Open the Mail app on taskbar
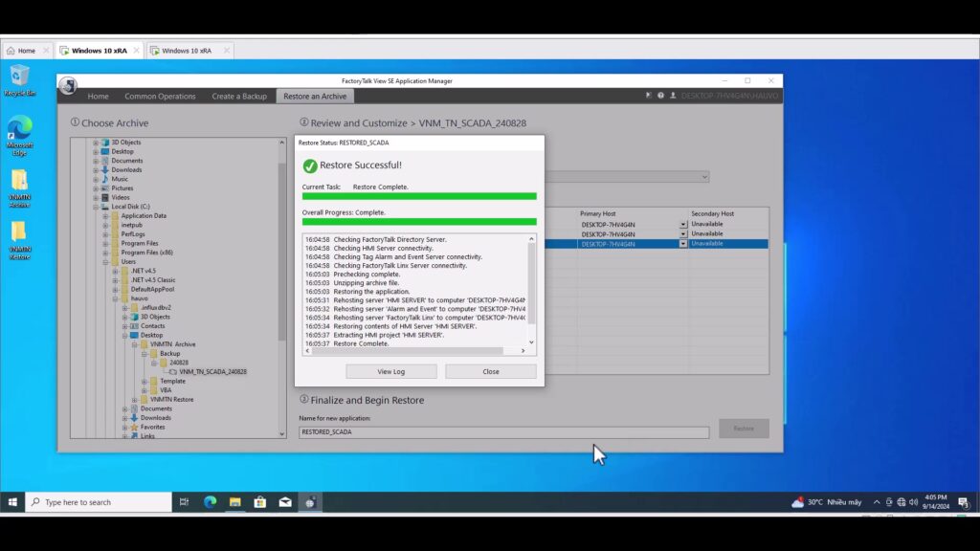 285,502
